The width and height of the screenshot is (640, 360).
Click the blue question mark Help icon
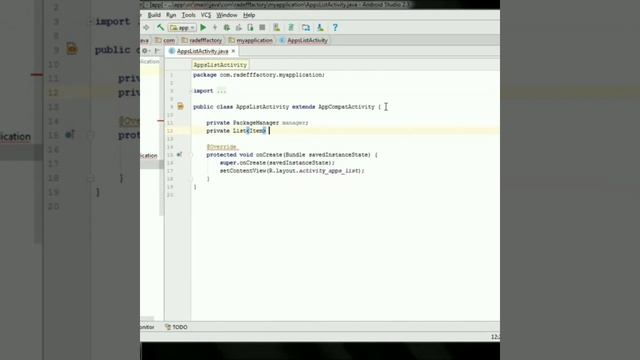click(335, 27)
